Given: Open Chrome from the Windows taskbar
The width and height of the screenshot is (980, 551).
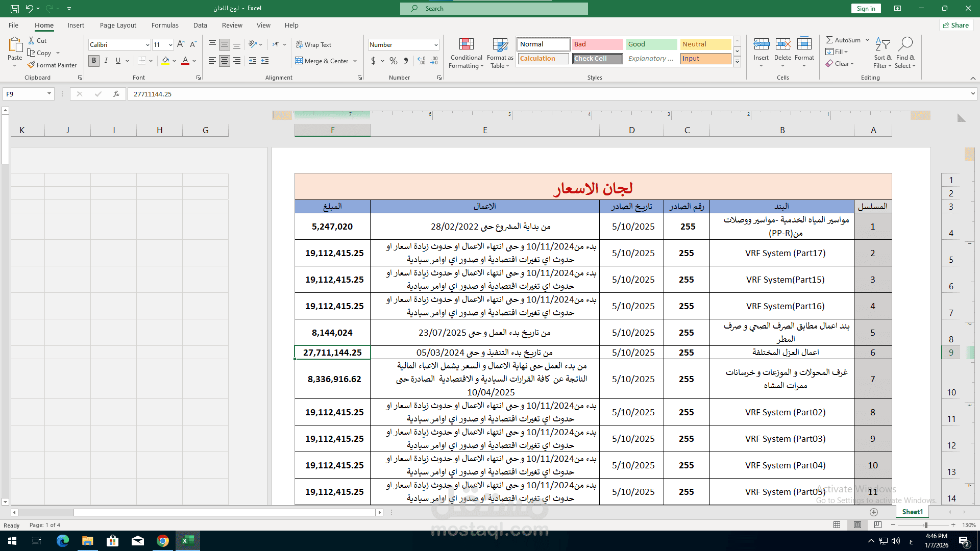Looking at the screenshot, I should (163, 541).
